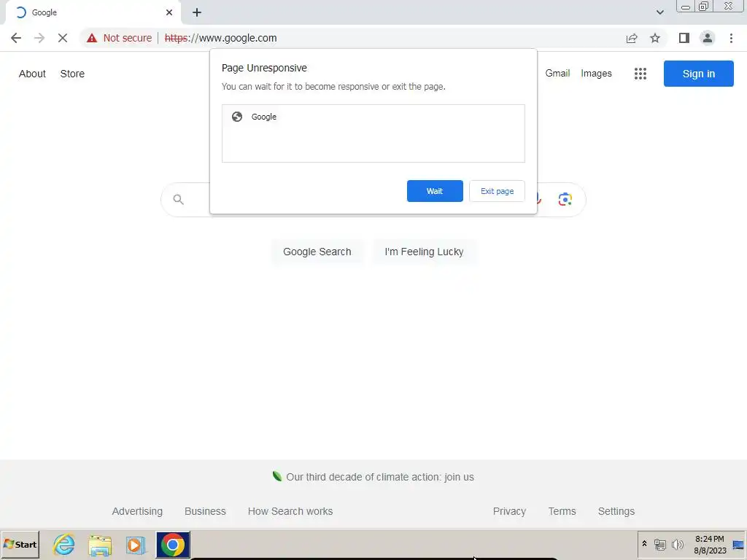Open the network status tray icon
Viewport: 747px width, 560px height.
(659, 544)
